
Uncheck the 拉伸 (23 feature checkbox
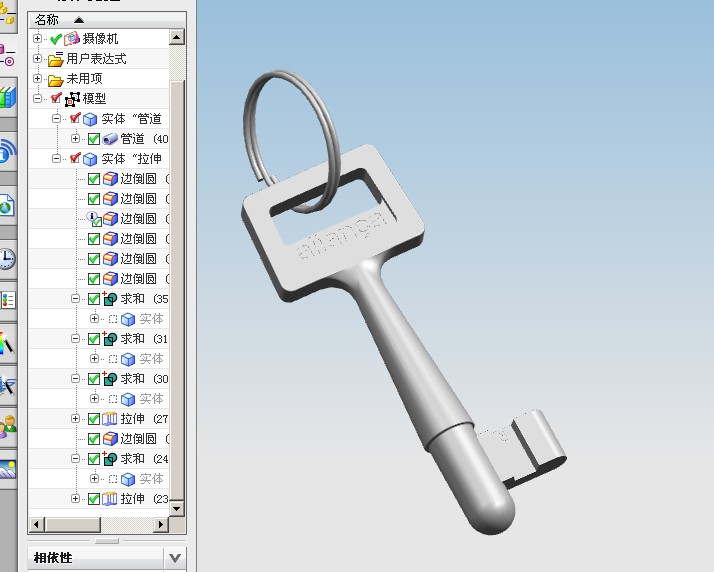coord(94,499)
